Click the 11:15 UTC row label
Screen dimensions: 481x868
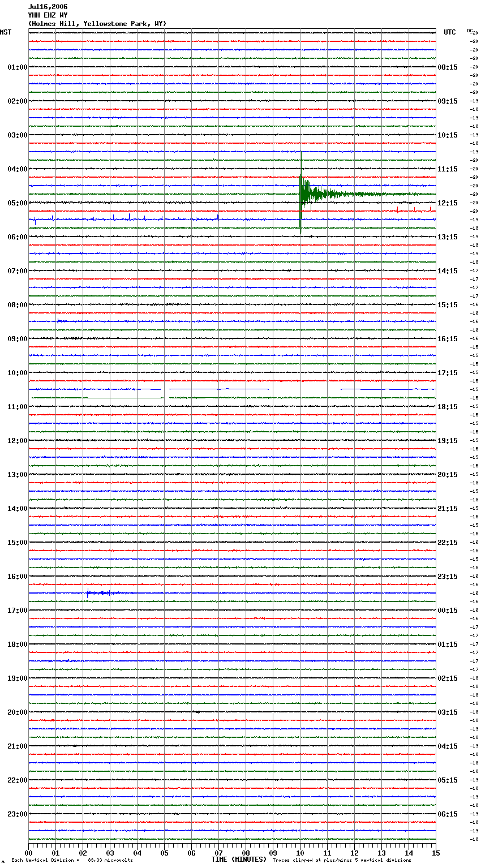pos(448,169)
